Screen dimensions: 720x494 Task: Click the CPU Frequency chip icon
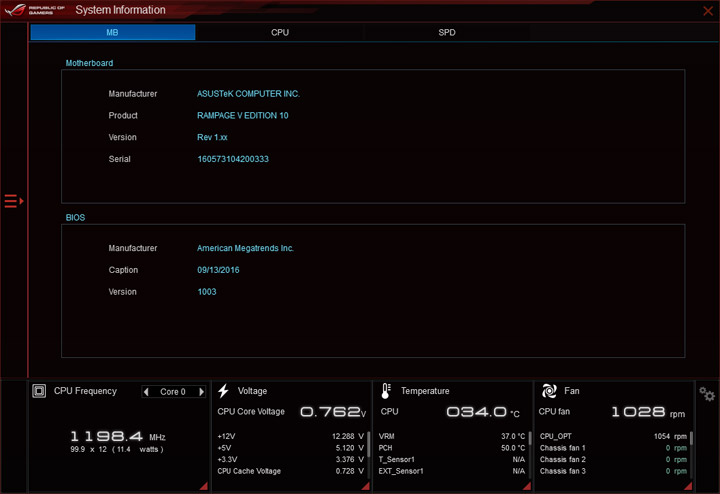[39, 391]
